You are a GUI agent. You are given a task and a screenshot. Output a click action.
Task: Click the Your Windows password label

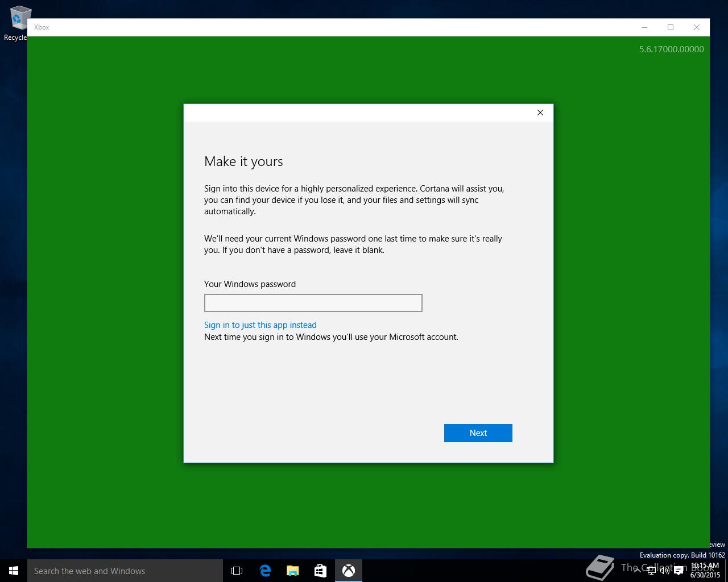[250, 284]
